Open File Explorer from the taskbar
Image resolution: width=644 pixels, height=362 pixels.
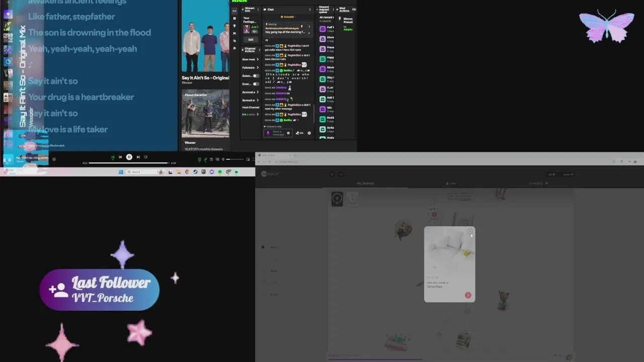click(179, 172)
